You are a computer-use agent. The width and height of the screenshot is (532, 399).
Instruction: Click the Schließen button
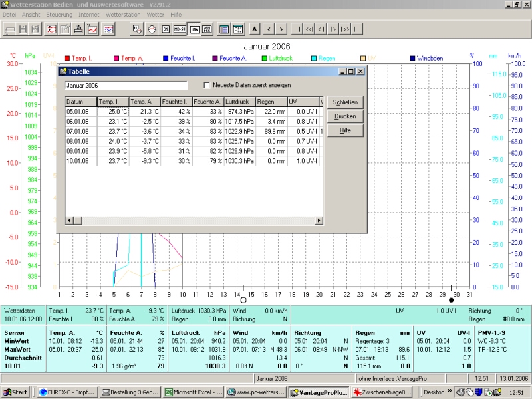(345, 102)
